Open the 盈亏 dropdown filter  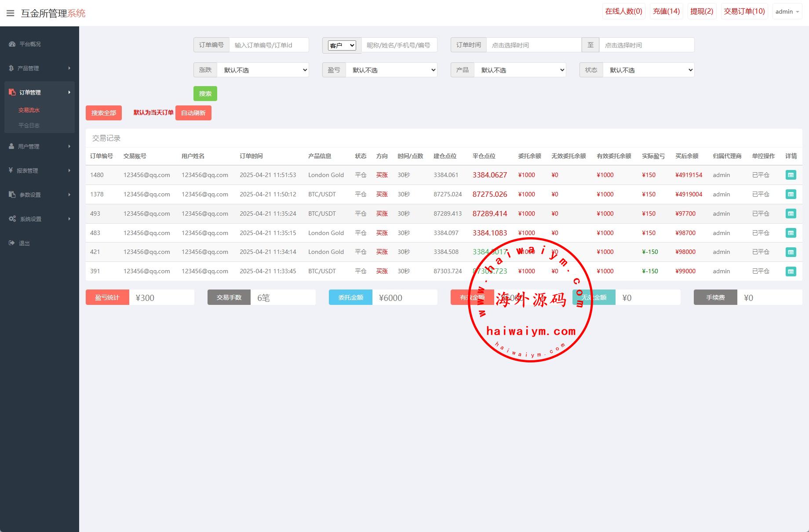point(391,70)
